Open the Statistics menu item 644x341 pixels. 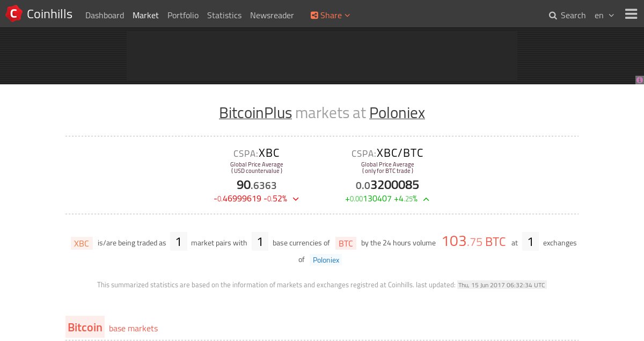tap(224, 16)
